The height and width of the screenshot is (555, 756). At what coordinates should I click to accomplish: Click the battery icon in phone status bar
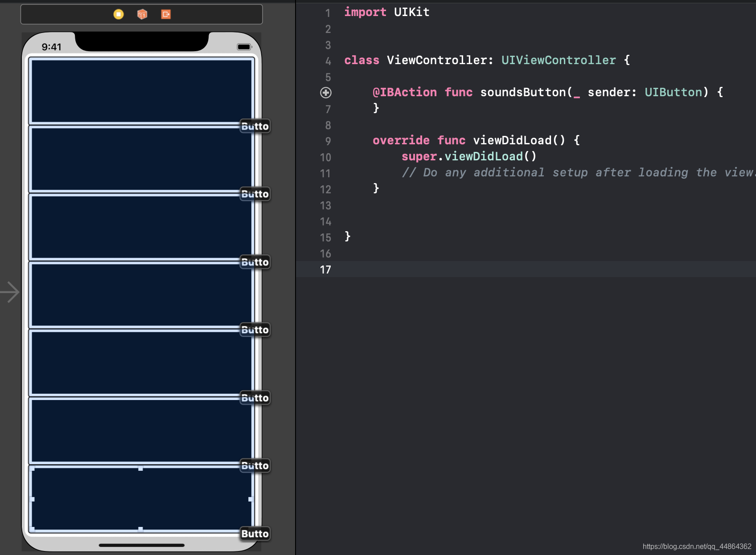click(x=245, y=47)
